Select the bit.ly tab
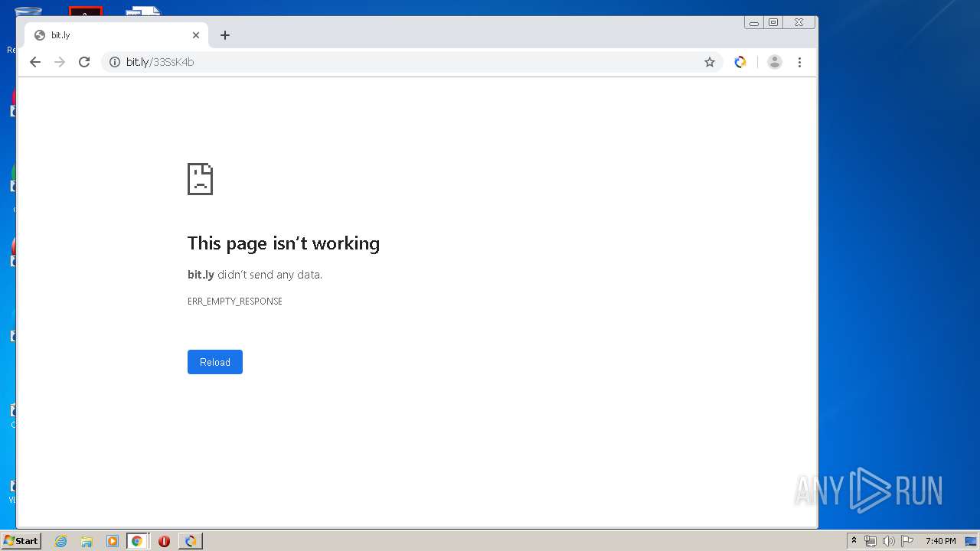This screenshot has height=551, width=980. (116, 35)
